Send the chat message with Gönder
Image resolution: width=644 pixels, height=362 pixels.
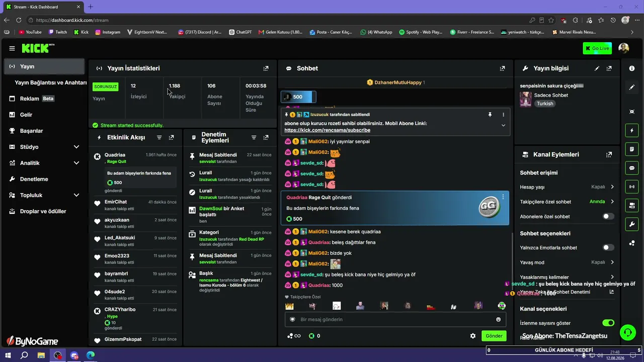click(494, 336)
